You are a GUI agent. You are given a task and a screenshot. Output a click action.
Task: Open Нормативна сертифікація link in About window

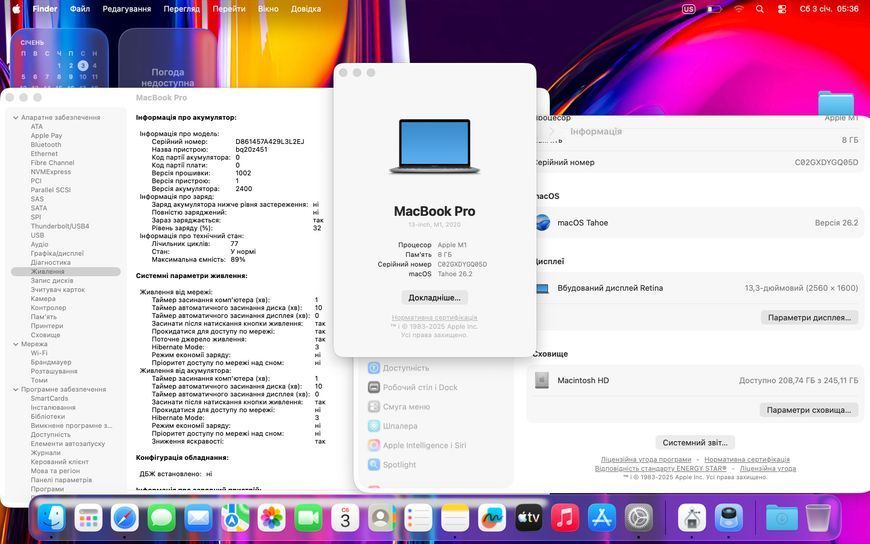[434, 318]
